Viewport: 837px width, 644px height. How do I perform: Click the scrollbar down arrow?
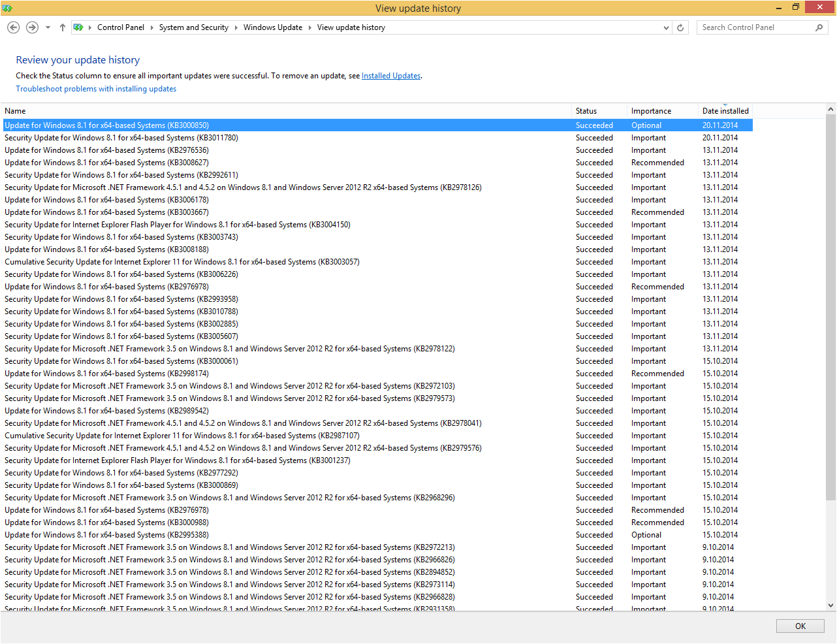tap(830, 605)
